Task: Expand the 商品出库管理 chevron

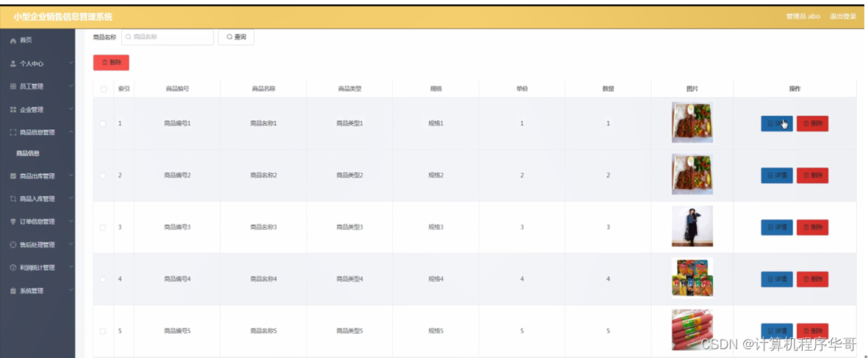Action: click(70, 176)
